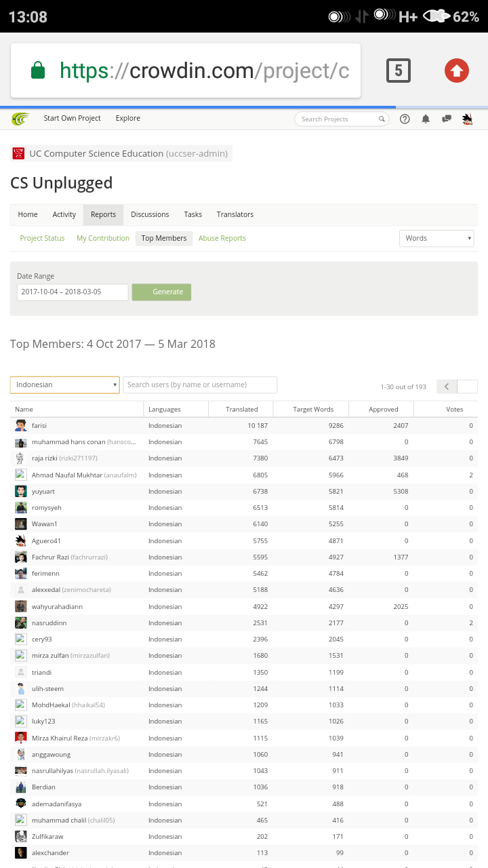The width and height of the screenshot is (488, 868).
Task: Click the CS Unplugged project title
Action: tap(62, 183)
